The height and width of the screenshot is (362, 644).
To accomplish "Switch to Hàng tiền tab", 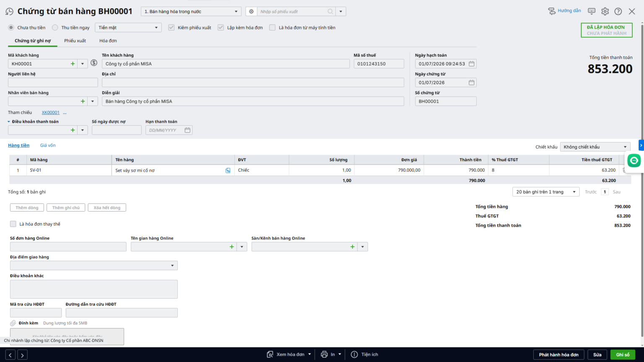I will [x=19, y=145].
